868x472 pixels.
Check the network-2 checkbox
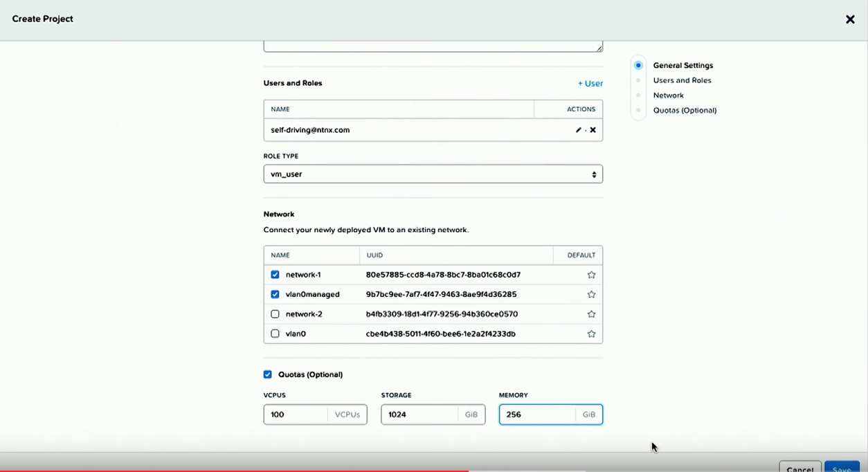(275, 314)
